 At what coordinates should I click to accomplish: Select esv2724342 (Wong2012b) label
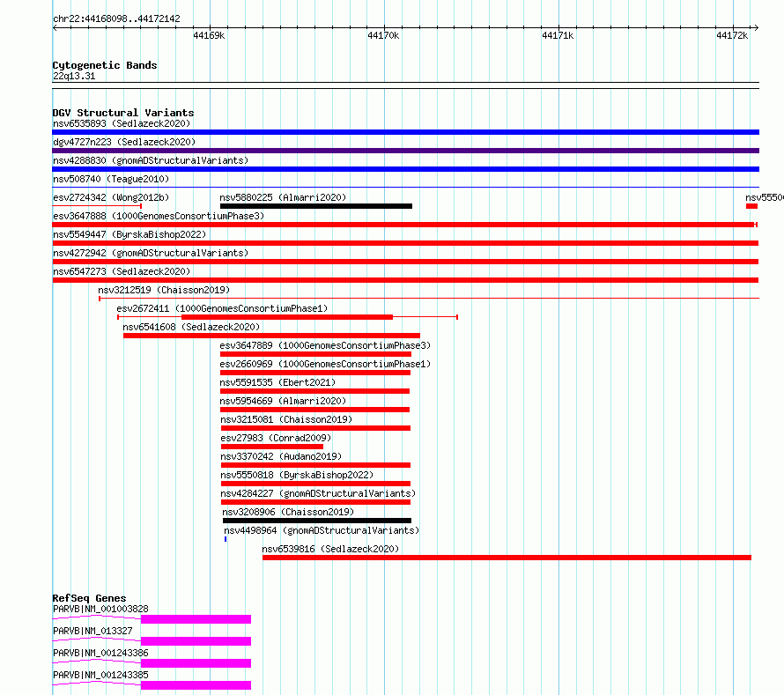pos(111,197)
